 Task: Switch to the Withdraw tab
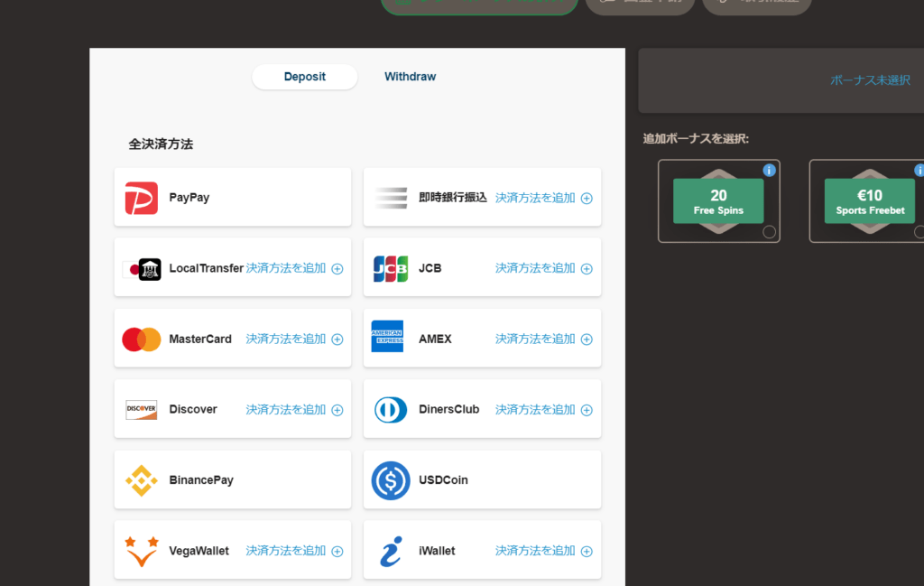411,77
